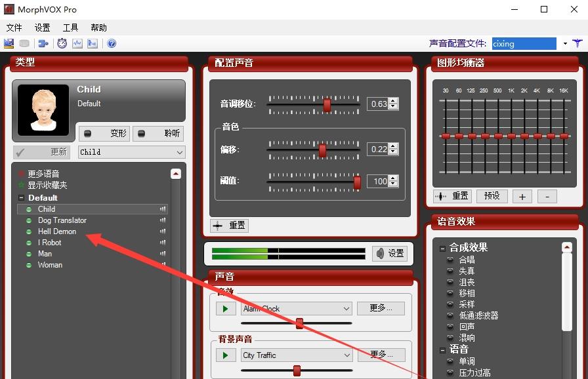Viewport: 588px width, 379px height.
Task: Open the 帮助 menu
Action: (98, 28)
